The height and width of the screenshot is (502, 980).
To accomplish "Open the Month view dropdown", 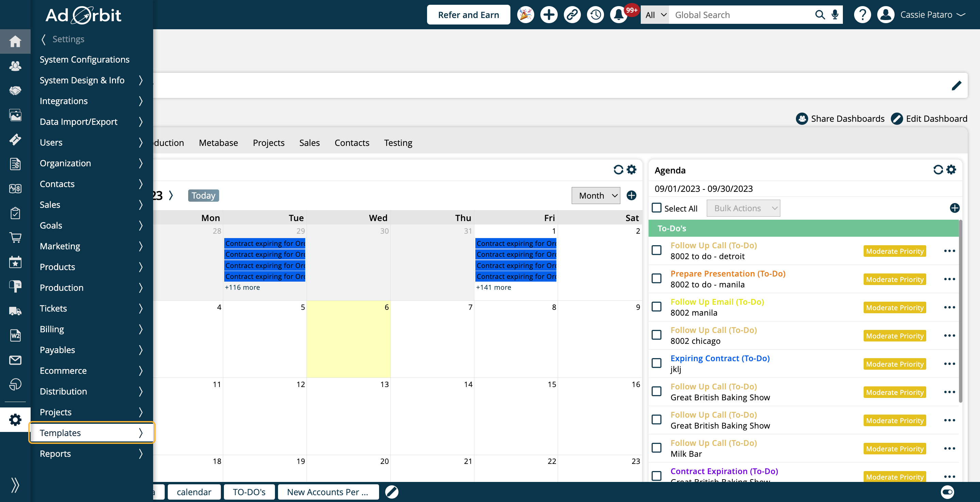I will click(596, 196).
